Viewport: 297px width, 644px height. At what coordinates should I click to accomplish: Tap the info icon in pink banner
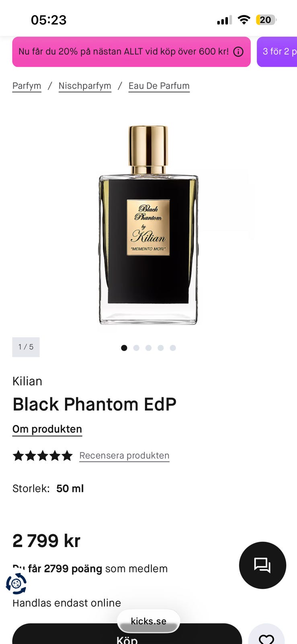(238, 52)
